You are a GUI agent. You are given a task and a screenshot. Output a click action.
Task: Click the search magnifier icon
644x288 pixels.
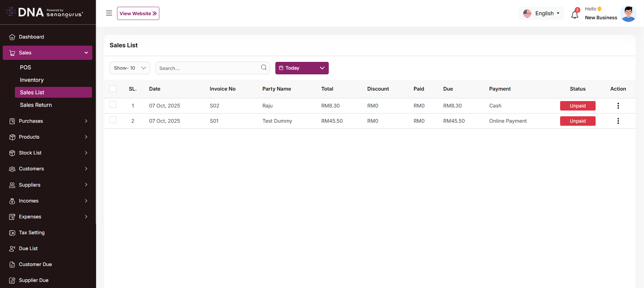coord(264,68)
